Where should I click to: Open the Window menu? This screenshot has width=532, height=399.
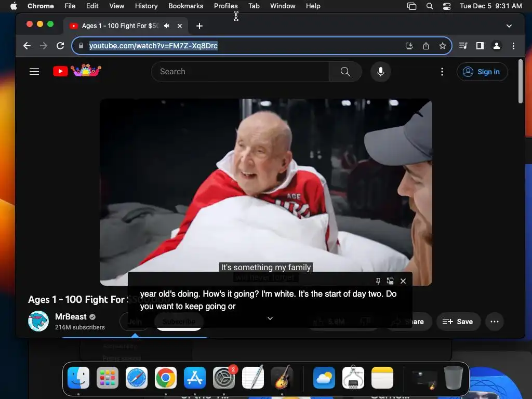point(283,6)
